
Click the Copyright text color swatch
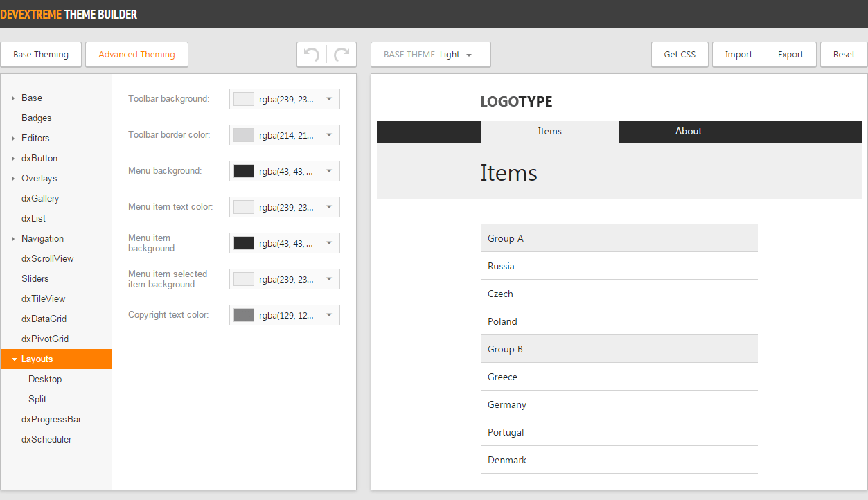[244, 315]
